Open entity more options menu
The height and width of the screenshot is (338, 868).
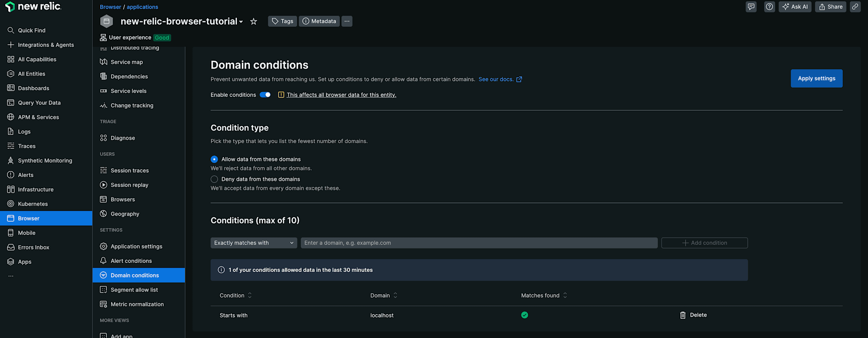[x=347, y=21]
